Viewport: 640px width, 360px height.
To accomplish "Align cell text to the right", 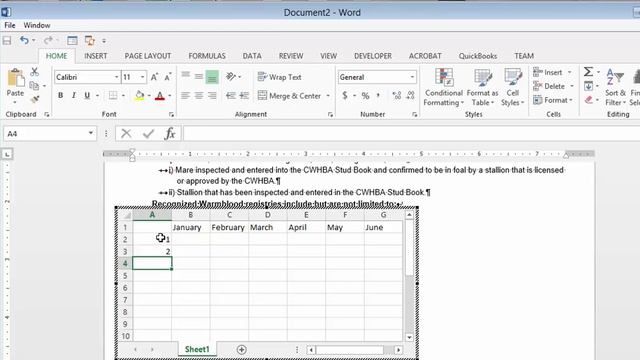I will [212, 96].
